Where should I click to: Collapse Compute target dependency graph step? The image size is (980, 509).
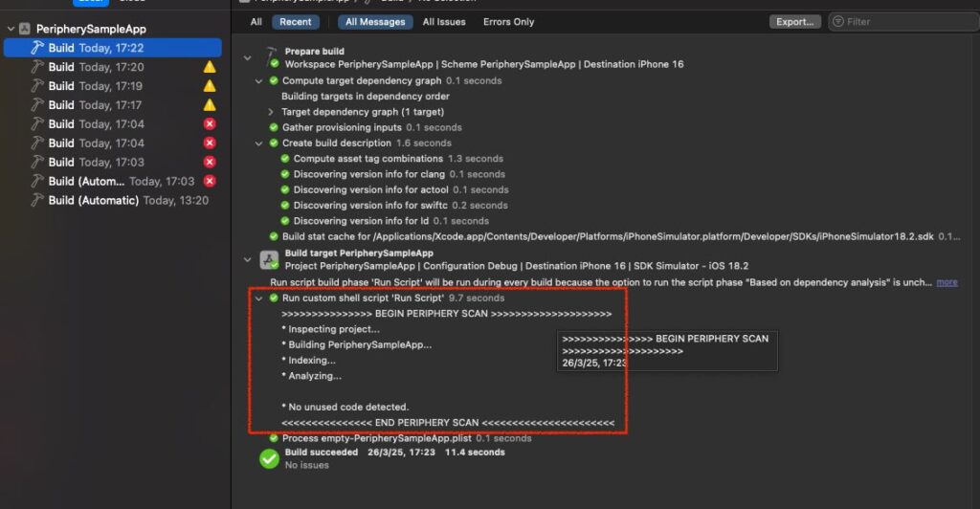pos(258,81)
